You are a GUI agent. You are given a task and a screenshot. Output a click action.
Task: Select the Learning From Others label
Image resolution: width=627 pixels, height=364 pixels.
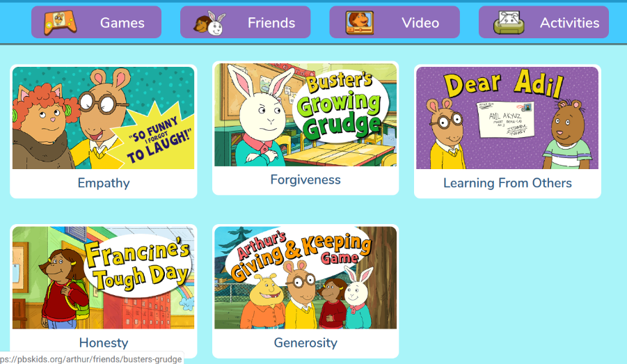[507, 183]
